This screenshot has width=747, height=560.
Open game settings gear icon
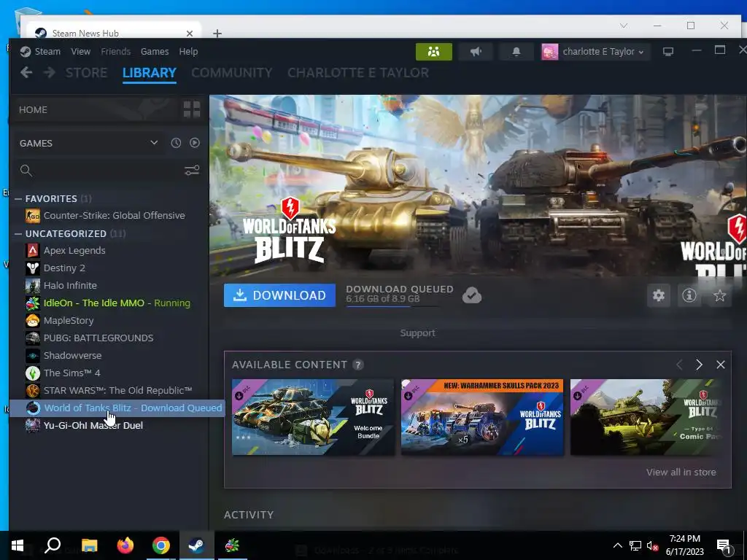[x=659, y=296]
